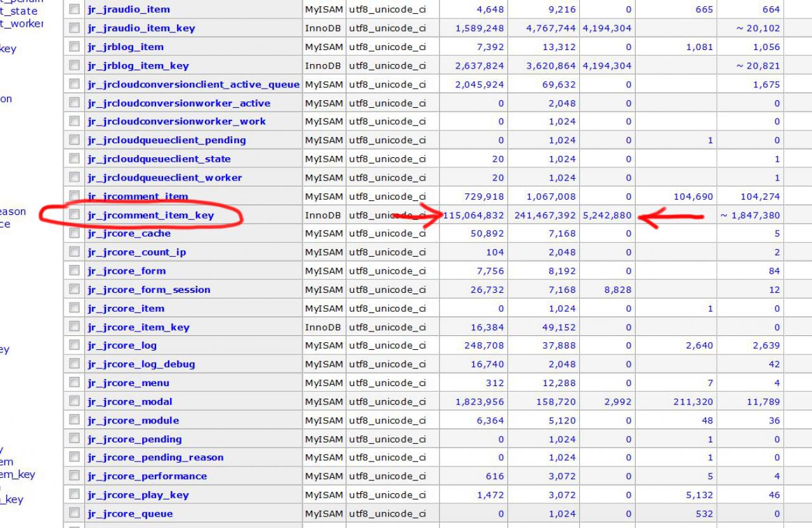Tick the jr_jrcore_play_key checkbox
The height and width of the screenshot is (528, 812).
pos(75,494)
